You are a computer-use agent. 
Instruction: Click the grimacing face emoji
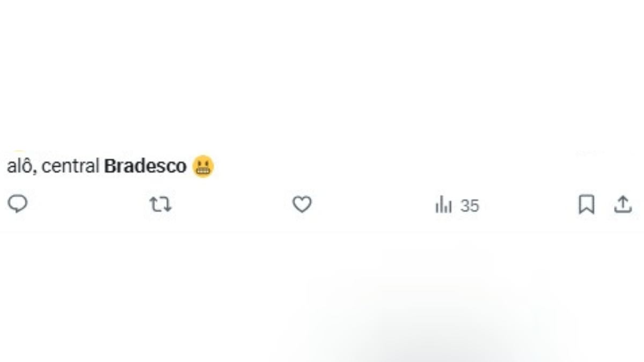tap(203, 166)
